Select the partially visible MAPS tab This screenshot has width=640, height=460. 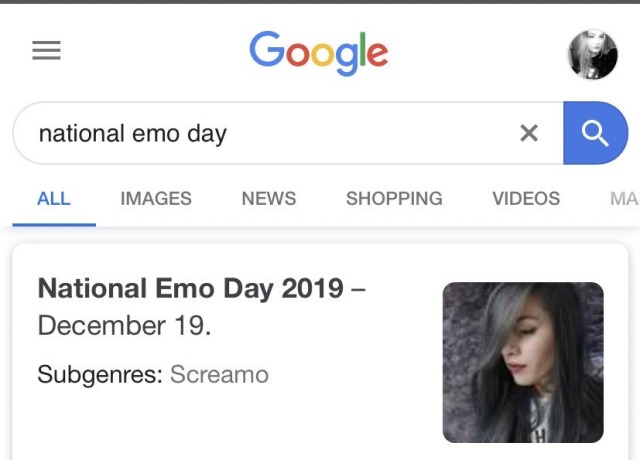point(624,199)
